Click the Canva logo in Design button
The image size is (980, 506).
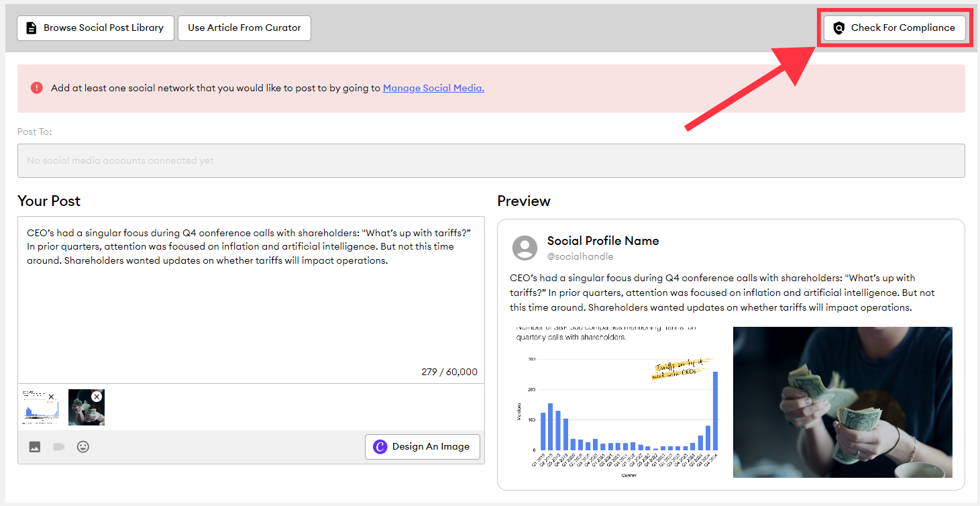380,447
